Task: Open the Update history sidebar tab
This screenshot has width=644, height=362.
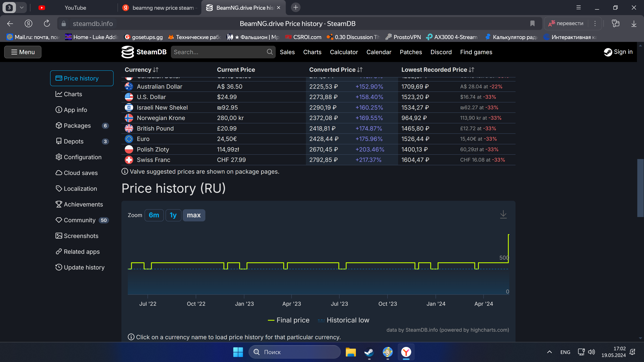Action: click(x=82, y=267)
